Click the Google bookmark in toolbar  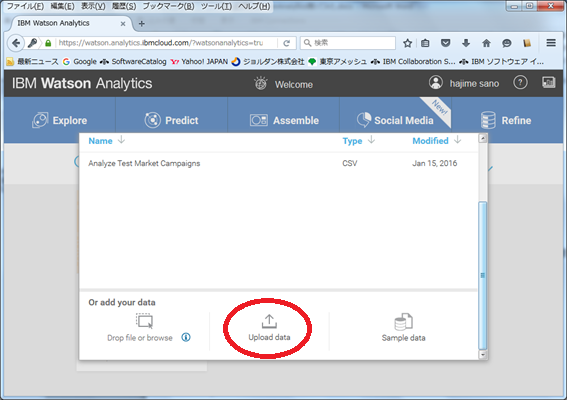80,61
